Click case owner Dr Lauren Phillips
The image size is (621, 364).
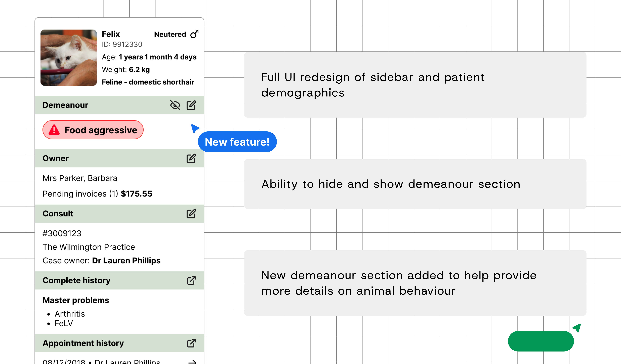point(126,261)
